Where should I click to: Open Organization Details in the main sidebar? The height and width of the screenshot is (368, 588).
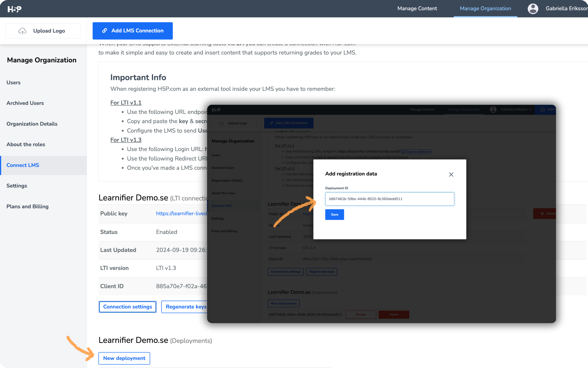(32, 124)
